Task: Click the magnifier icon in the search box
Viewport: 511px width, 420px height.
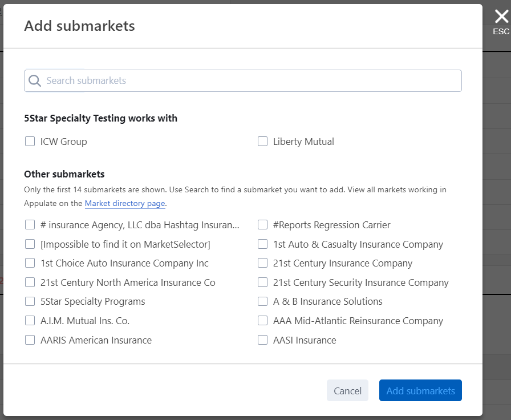Action: [x=35, y=80]
